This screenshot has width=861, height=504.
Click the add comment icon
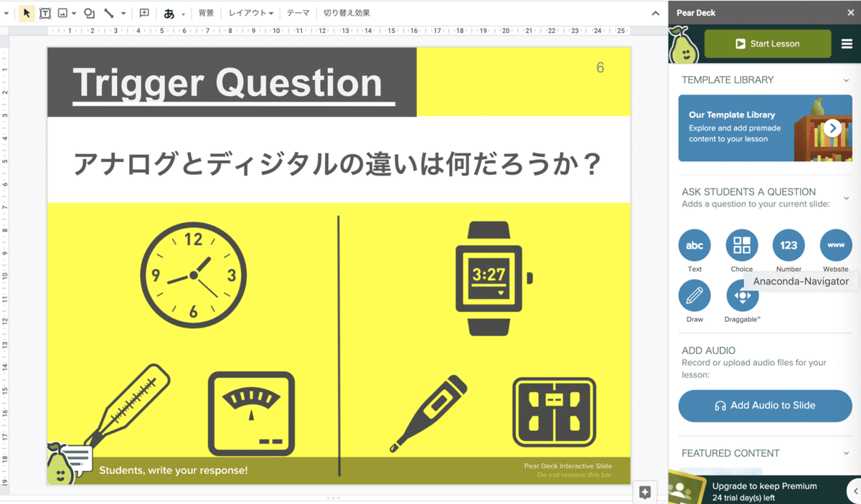tap(144, 13)
